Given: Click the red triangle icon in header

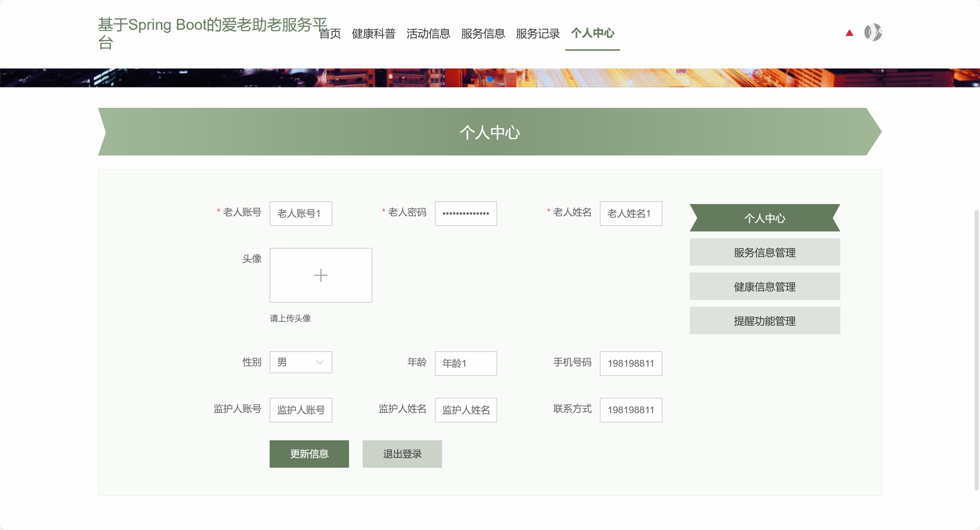Looking at the screenshot, I should coord(849,33).
